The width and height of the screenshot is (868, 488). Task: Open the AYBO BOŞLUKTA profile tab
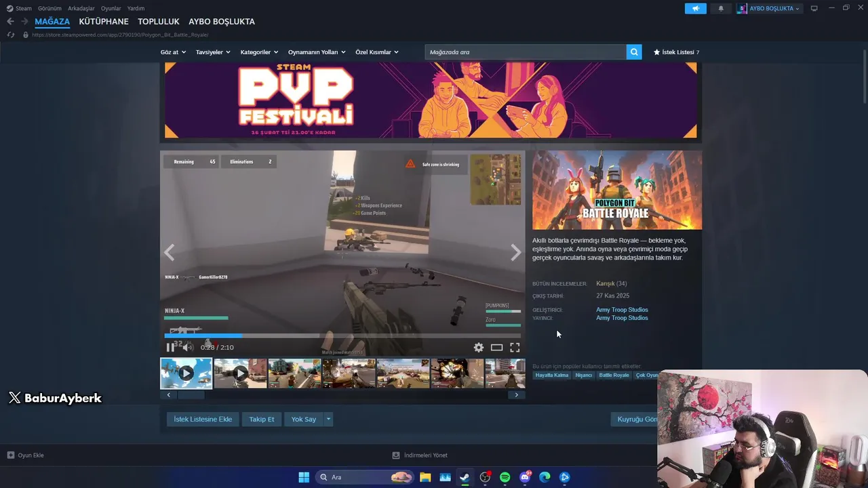(222, 22)
